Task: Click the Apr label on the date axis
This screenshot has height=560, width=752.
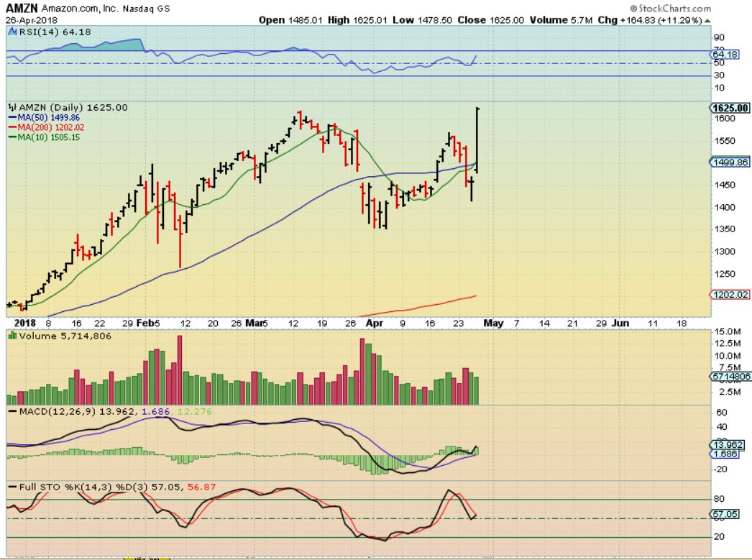Action: click(x=375, y=323)
